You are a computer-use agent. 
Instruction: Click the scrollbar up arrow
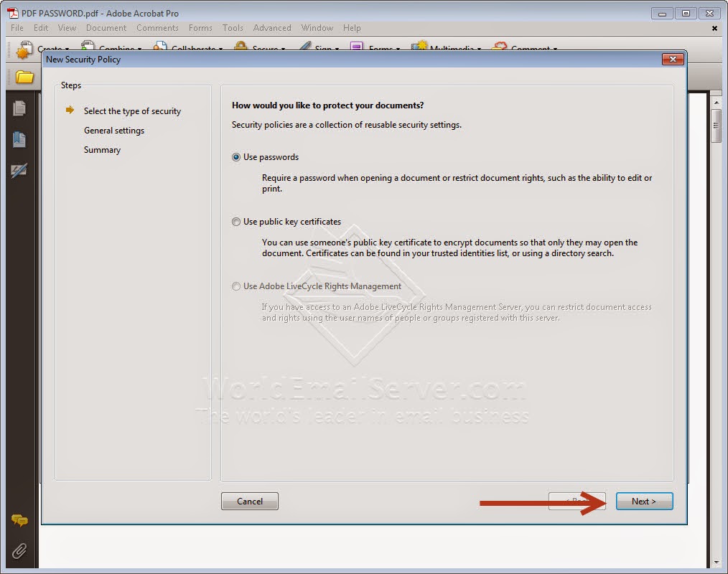coord(717,102)
